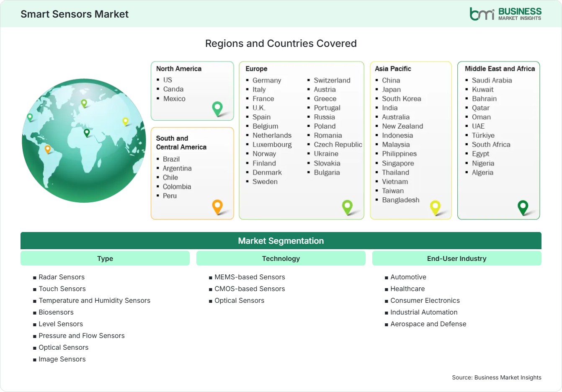The height and width of the screenshot is (392, 562).
Task: Select Temperature and Humidity Sensors item
Action: (94, 300)
